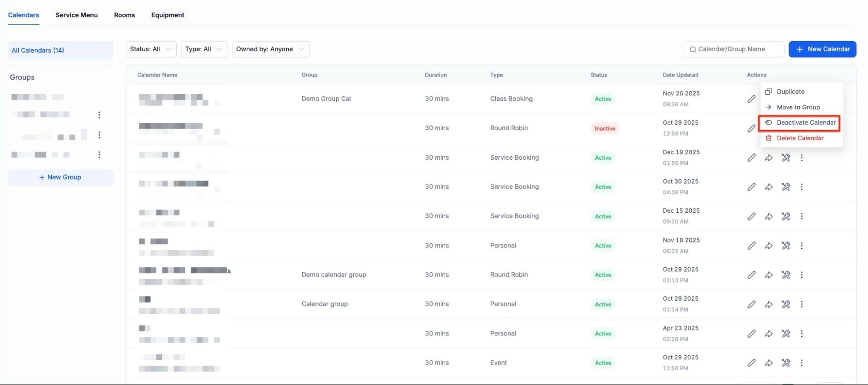Choose Duplicate from the context menu

pyautogui.click(x=790, y=92)
